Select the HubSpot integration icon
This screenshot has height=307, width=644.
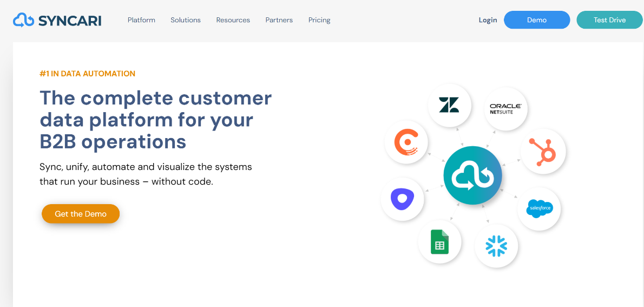[543, 151]
